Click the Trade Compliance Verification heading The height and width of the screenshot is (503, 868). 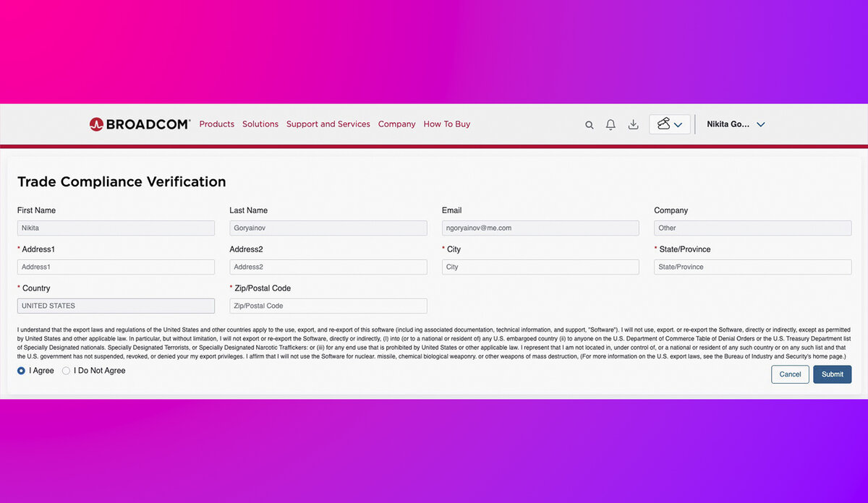click(x=122, y=182)
